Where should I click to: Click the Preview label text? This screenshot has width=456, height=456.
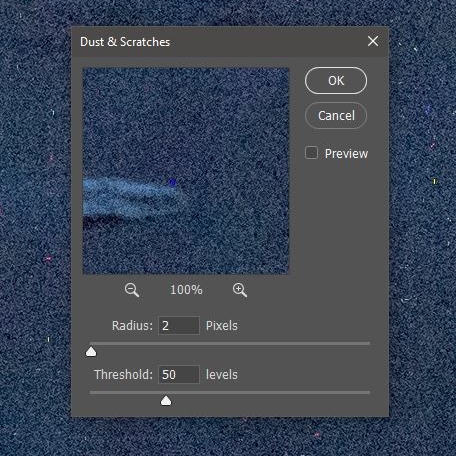(x=346, y=154)
